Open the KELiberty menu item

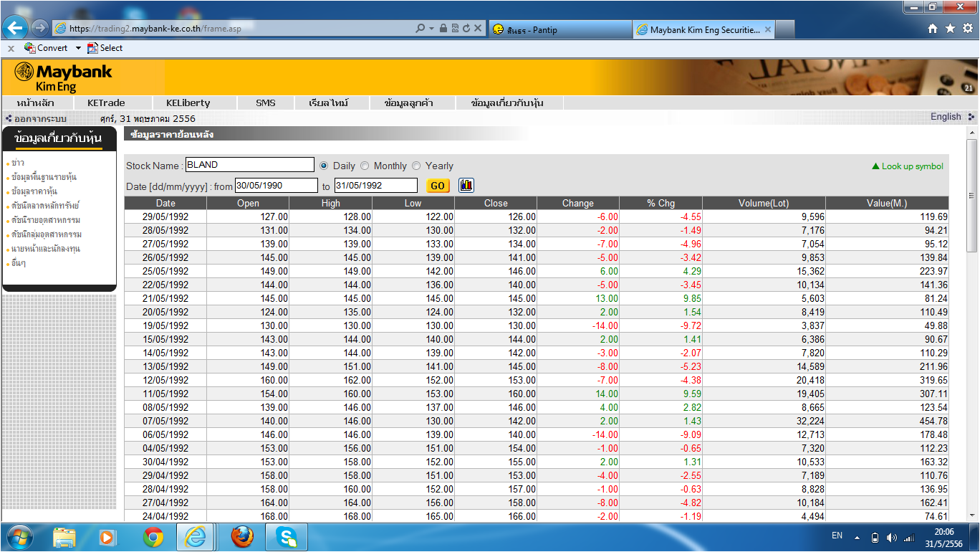pos(188,103)
